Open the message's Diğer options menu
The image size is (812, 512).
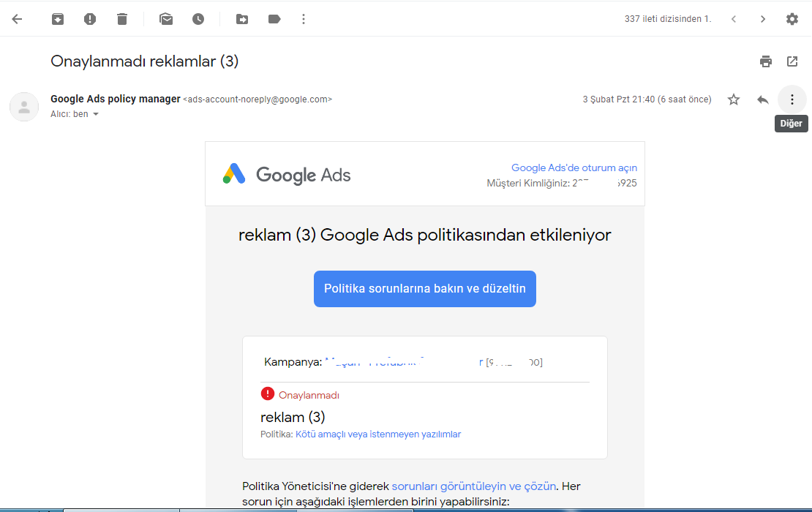(x=792, y=99)
